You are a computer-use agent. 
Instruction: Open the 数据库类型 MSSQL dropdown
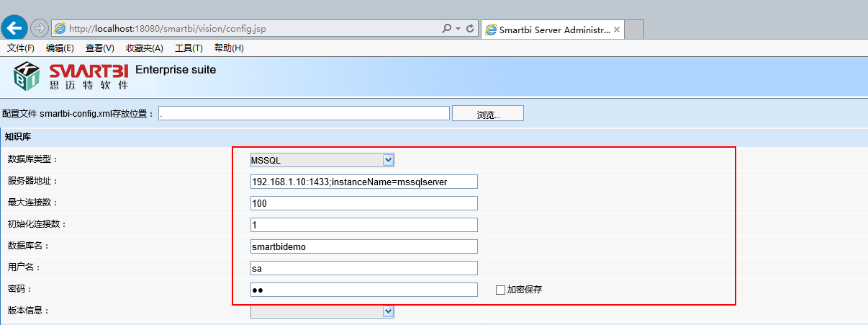point(322,160)
